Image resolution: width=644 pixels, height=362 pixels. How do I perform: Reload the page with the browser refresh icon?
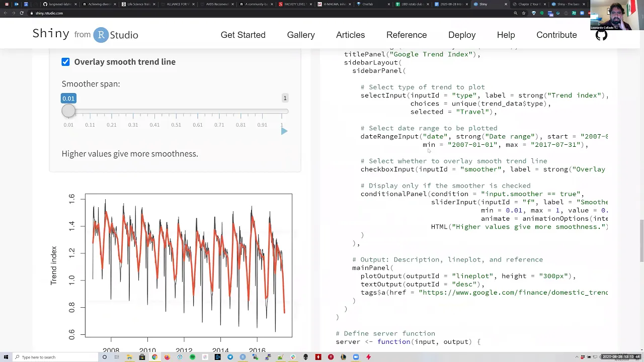pyautogui.click(x=22, y=13)
